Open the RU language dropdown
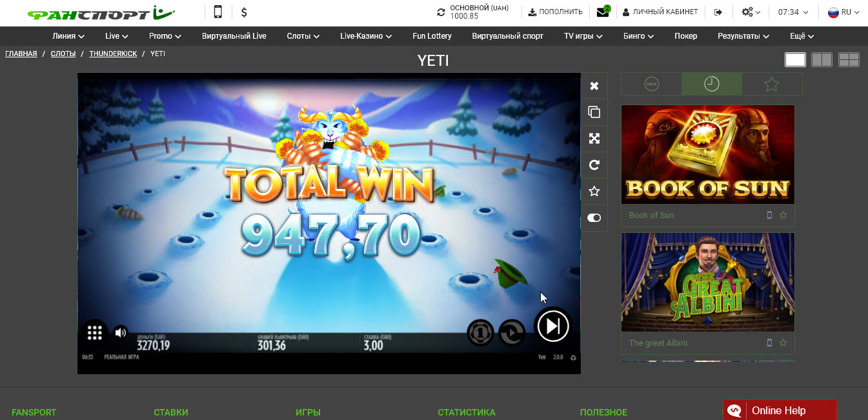The height and width of the screenshot is (420, 868). click(843, 12)
